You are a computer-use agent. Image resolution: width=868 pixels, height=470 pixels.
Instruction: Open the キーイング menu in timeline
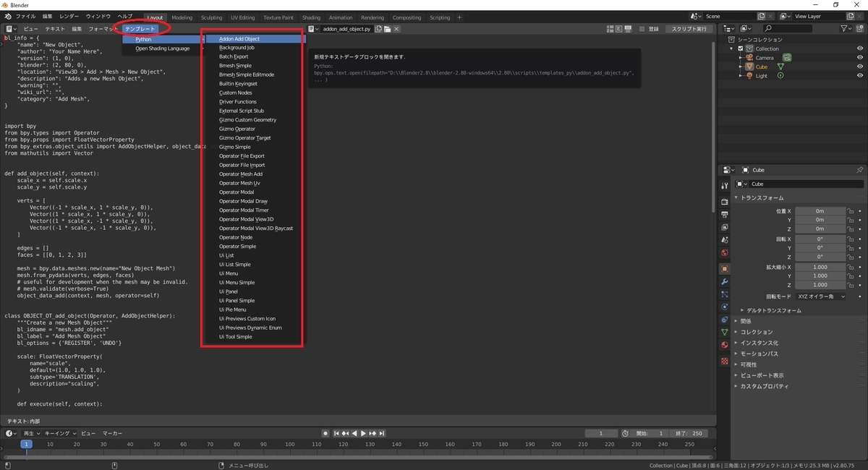(x=59, y=433)
